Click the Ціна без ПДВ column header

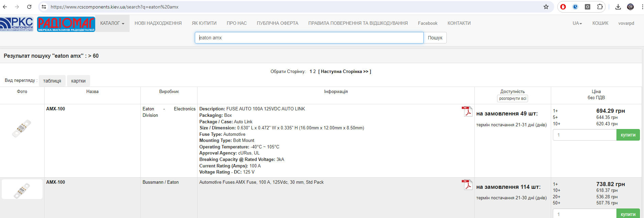coord(596,95)
